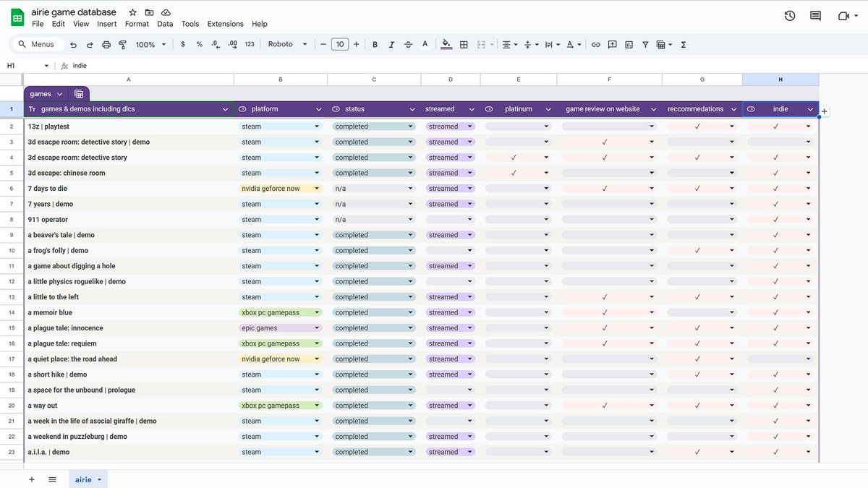Click the Name box showing H1
The height and width of the screenshot is (488, 868).
click(27, 66)
